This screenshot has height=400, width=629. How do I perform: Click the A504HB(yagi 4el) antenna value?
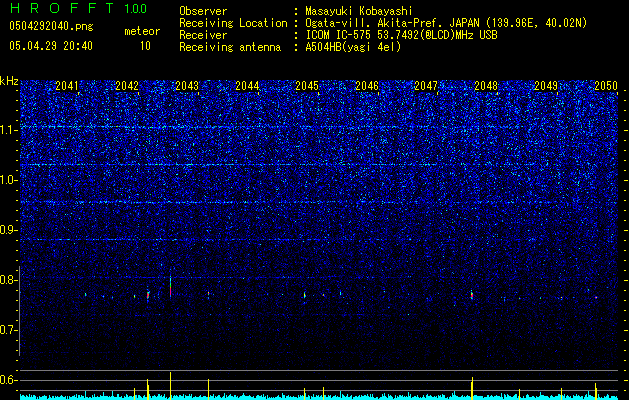click(x=353, y=47)
